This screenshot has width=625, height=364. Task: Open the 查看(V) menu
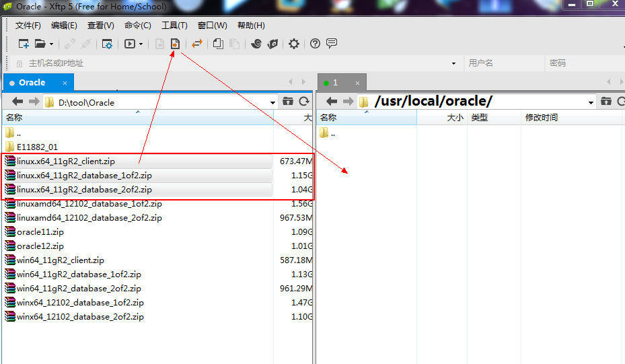click(x=100, y=26)
